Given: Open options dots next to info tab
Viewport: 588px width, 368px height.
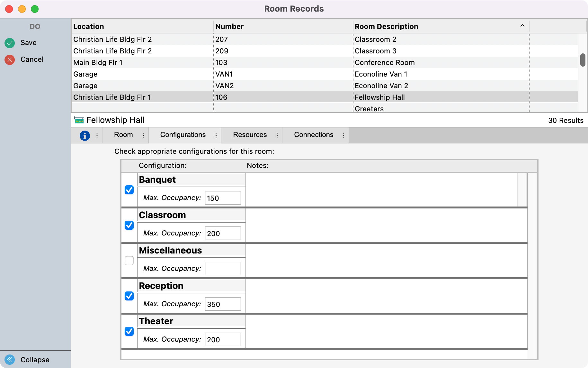Looking at the screenshot, I should [97, 135].
